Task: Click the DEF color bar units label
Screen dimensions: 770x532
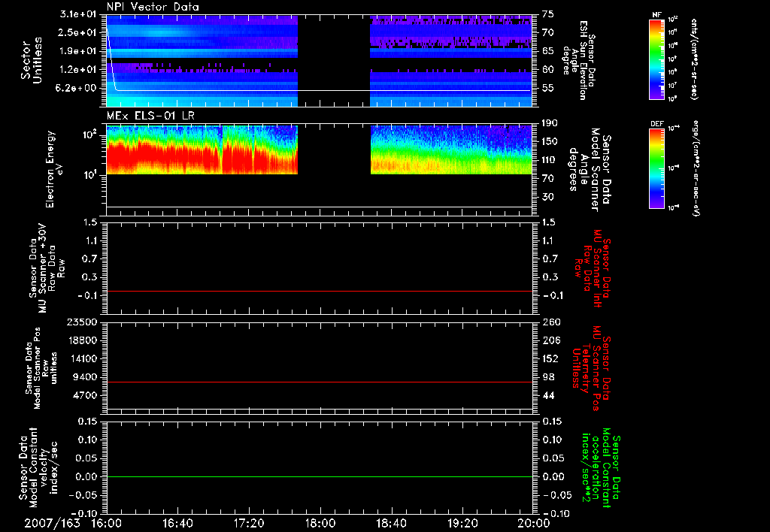Action: point(696,168)
